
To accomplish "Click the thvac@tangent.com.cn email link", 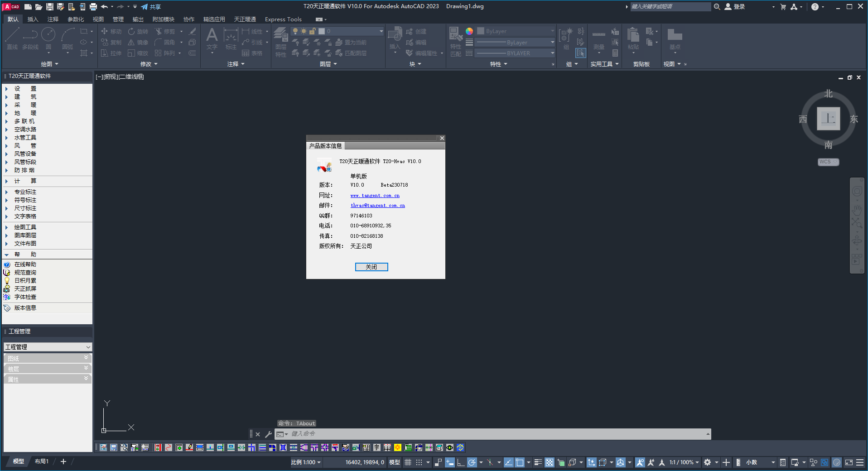I will [x=377, y=206].
